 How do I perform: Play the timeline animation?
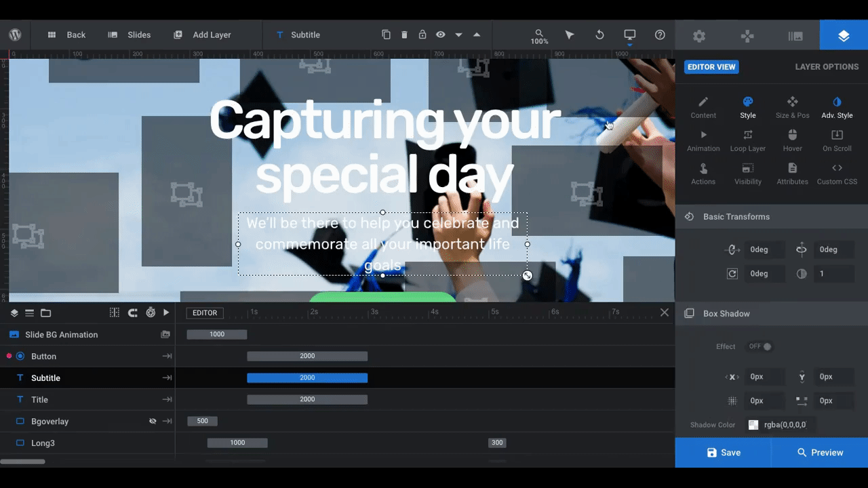[166, 312]
